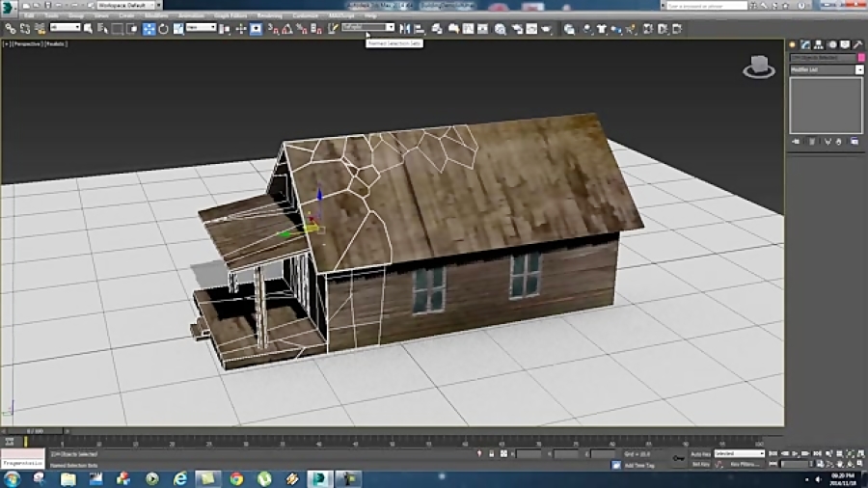
Task: Toggle Key Mode next to frame field
Action: tap(773, 464)
